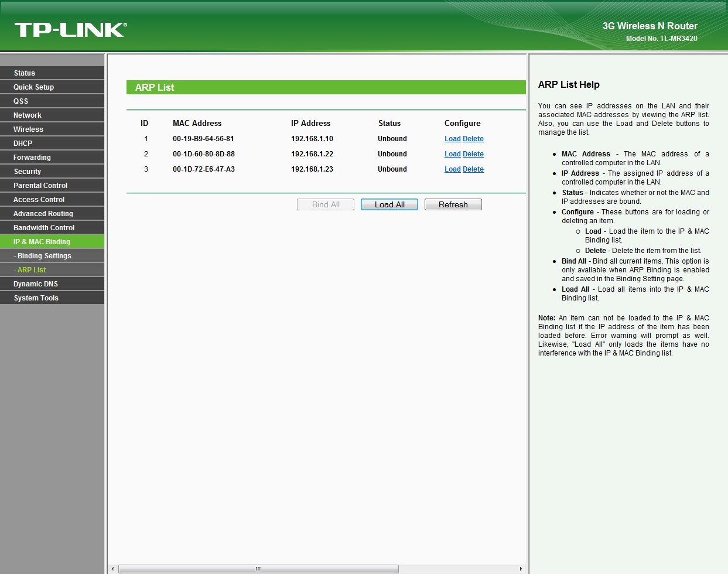Screen dimensions: 728x574
Task: Select IP & MAC Binding menu
Action: (52, 242)
